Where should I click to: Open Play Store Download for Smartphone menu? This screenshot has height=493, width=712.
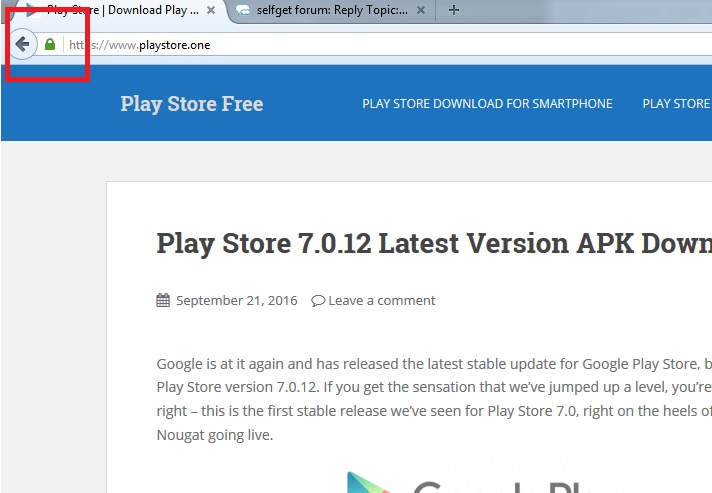tap(487, 104)
